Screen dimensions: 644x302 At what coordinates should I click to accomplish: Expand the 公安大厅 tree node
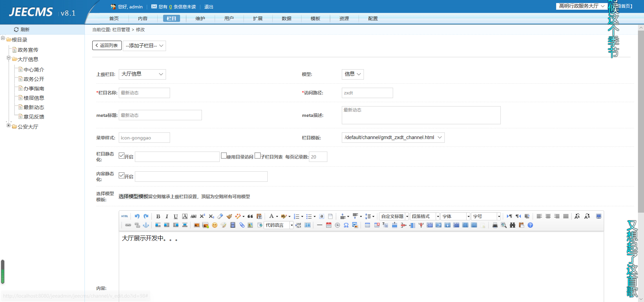pos(8,126)
